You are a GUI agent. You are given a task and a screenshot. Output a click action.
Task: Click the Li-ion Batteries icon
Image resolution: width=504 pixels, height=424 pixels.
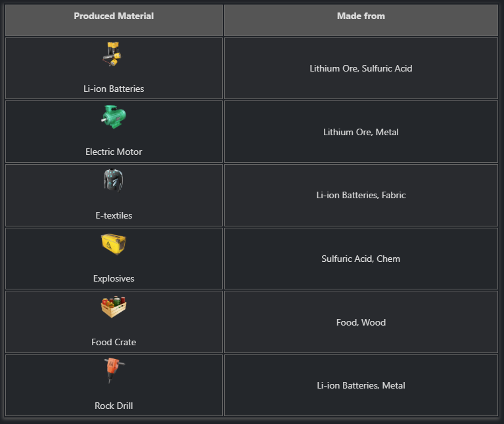[x=112, y=54]
